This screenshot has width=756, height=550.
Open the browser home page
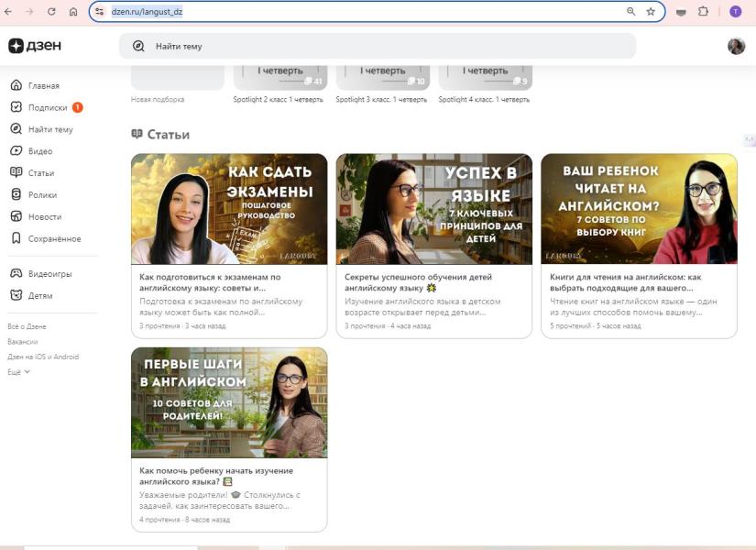point(73,12)
